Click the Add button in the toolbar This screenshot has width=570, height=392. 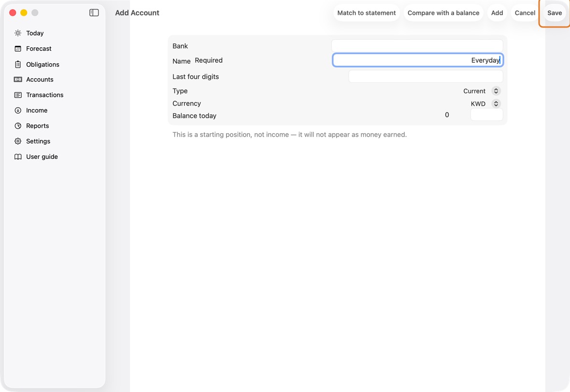tap(497, 13)
